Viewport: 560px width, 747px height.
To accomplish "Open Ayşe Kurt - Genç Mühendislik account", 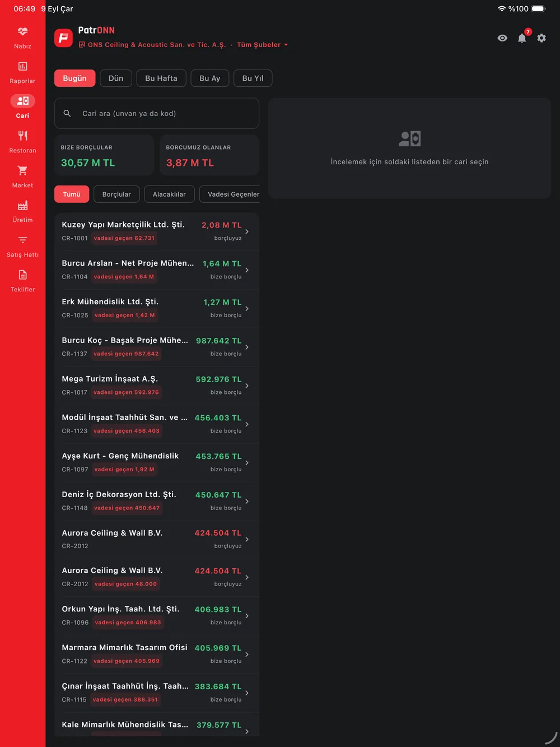I will coord(157,463).
